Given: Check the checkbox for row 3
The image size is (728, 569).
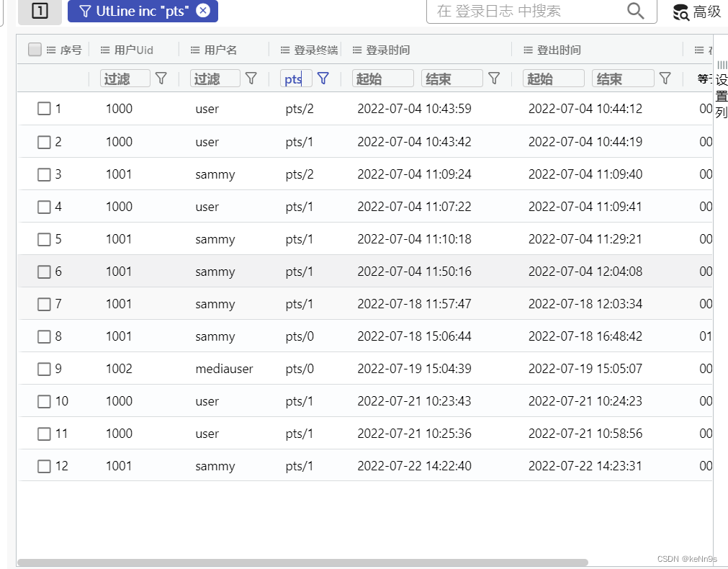Looking at the screenshot, I should click(x=44, y=174).
